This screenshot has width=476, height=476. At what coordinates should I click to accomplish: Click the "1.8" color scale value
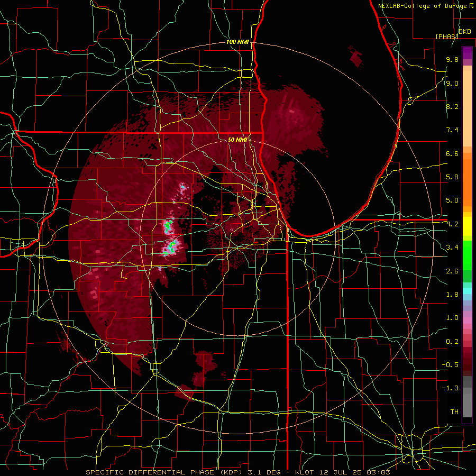452,295
